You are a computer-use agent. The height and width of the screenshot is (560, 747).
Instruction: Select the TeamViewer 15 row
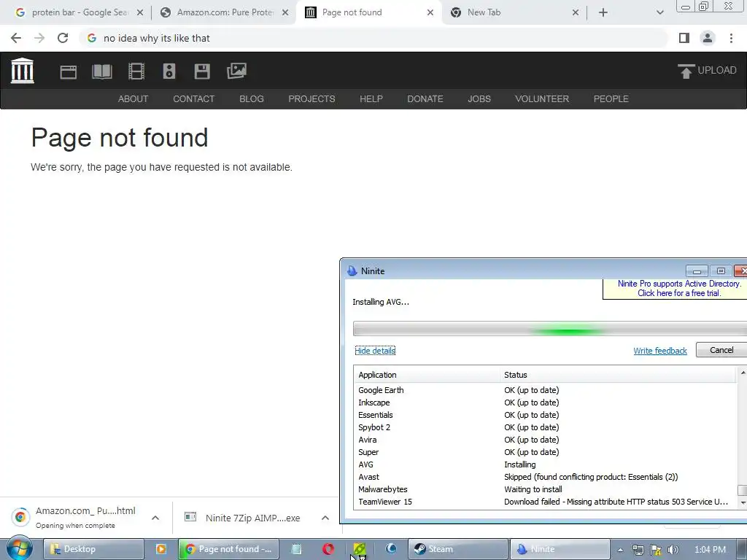point(546,502)
